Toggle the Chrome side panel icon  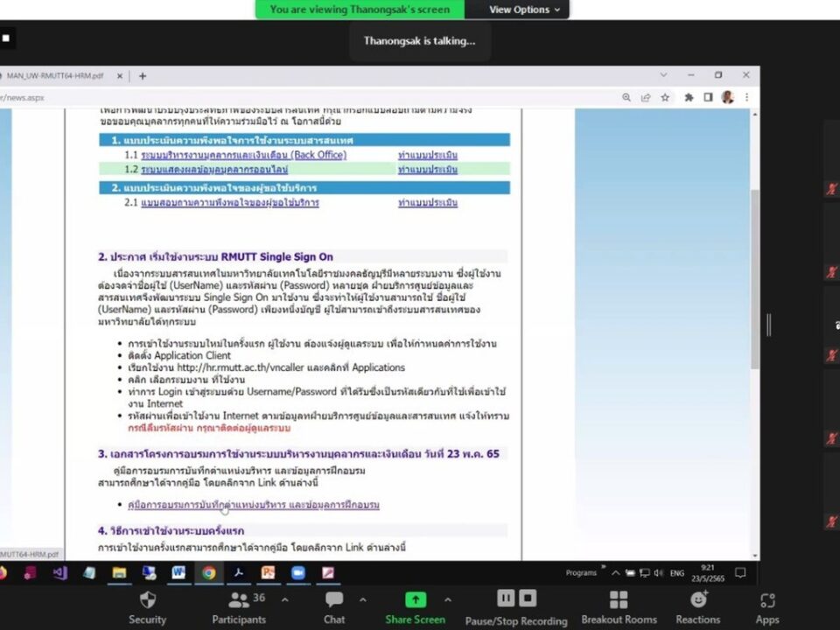(x=708, y=97)
